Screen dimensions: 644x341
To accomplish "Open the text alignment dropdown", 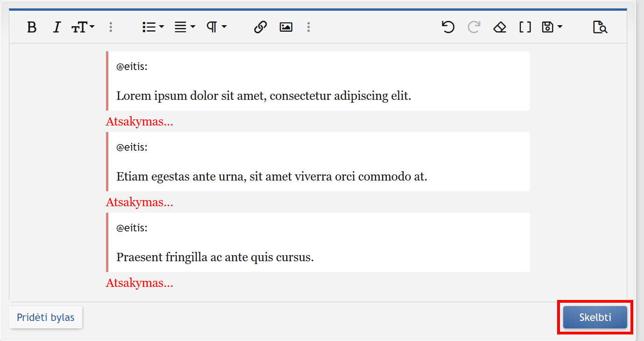I will point(184,28).
